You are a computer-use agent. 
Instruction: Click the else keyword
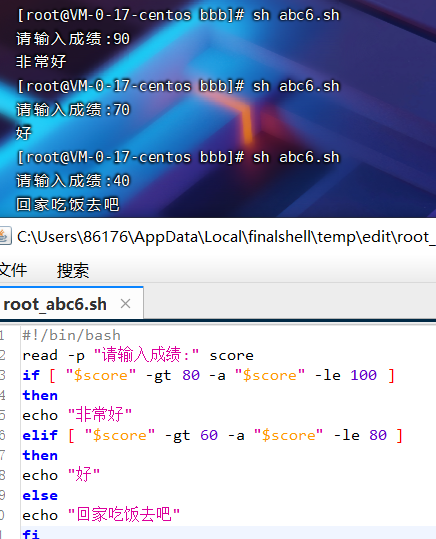pyautogui.click(x=40, y=495)
